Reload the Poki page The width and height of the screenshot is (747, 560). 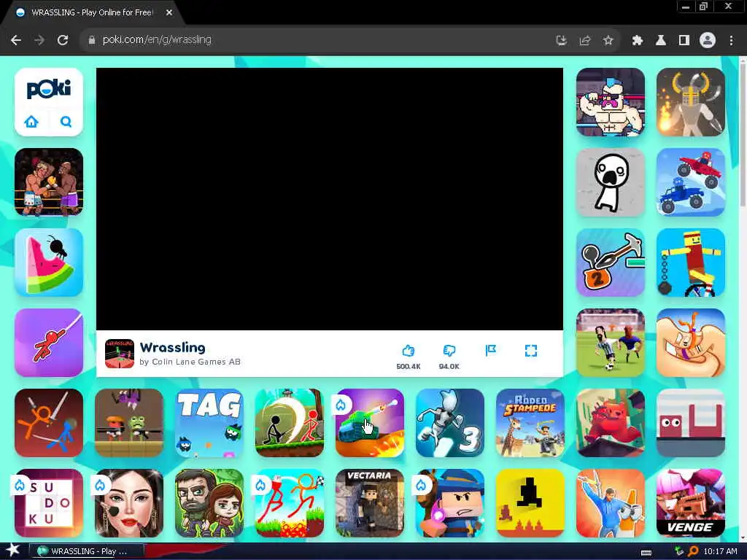click(x=63, y=40)
